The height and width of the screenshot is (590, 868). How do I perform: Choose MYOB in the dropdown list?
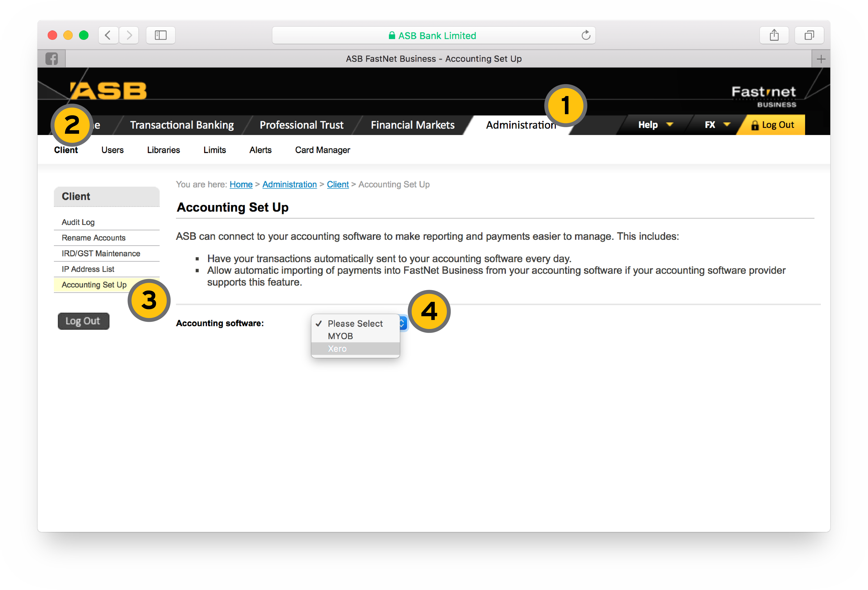[x=340, y=336]
